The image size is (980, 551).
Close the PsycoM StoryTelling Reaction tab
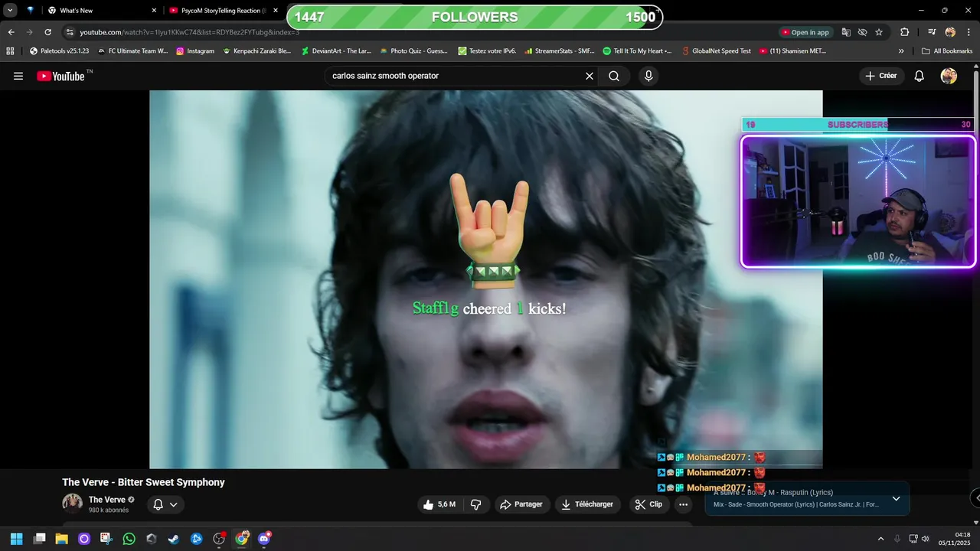tap(276, 11)
